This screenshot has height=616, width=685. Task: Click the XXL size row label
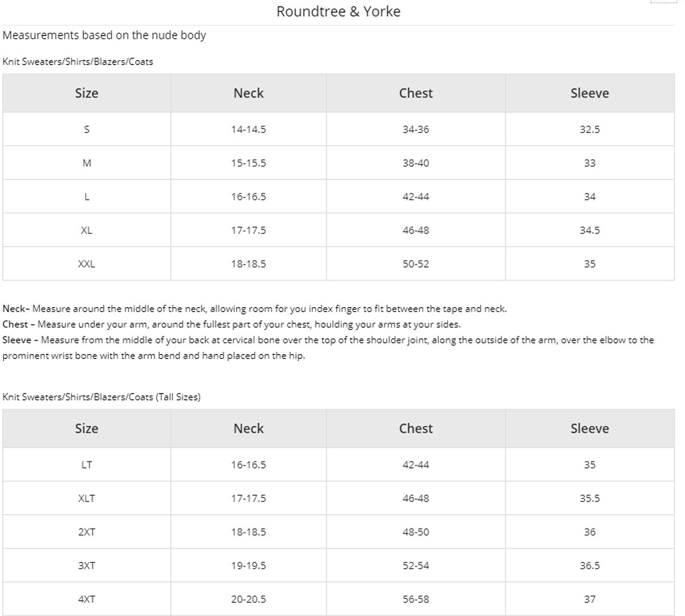pyautogui.click(x=87, y=264)
